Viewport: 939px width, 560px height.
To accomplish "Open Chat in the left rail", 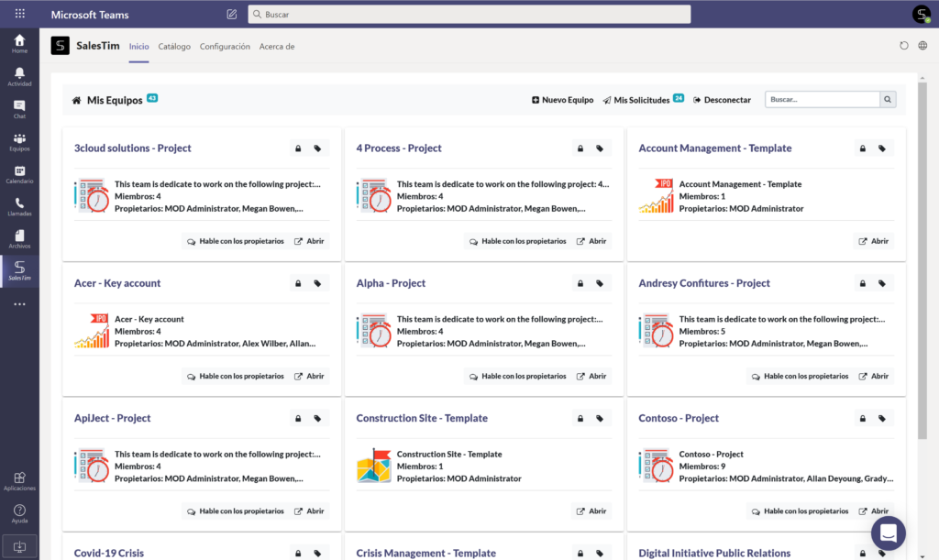I will (20, 109).
